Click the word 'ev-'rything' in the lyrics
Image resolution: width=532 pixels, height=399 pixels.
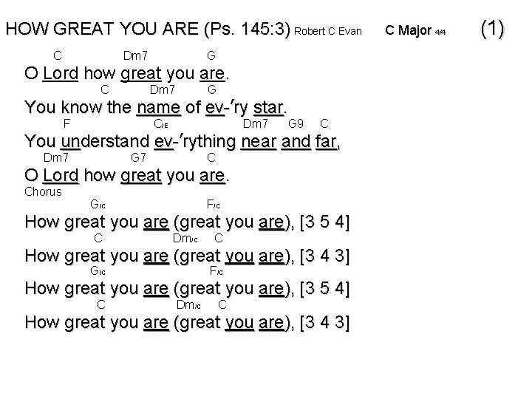coord(195,141)
